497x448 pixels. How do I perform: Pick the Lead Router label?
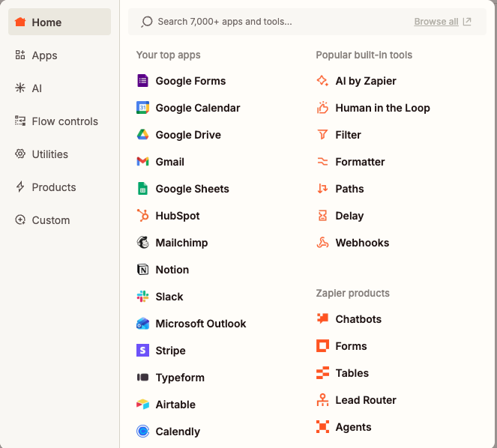tap(366, 400)
